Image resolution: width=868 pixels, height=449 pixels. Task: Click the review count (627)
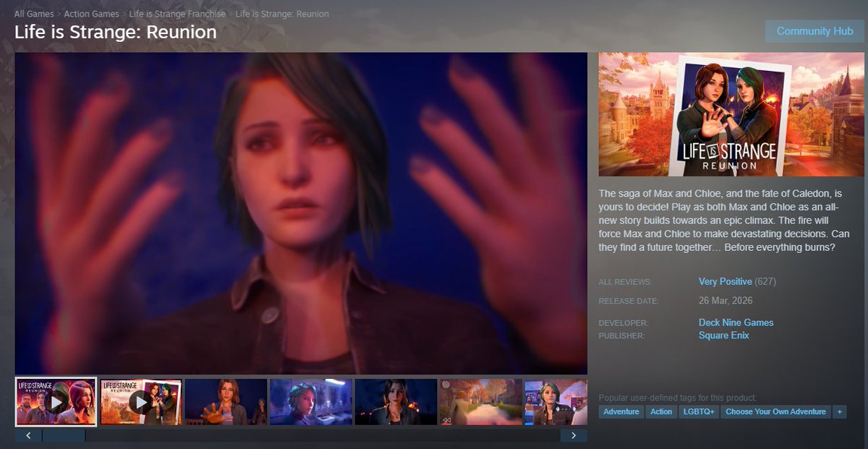[765, 281]
